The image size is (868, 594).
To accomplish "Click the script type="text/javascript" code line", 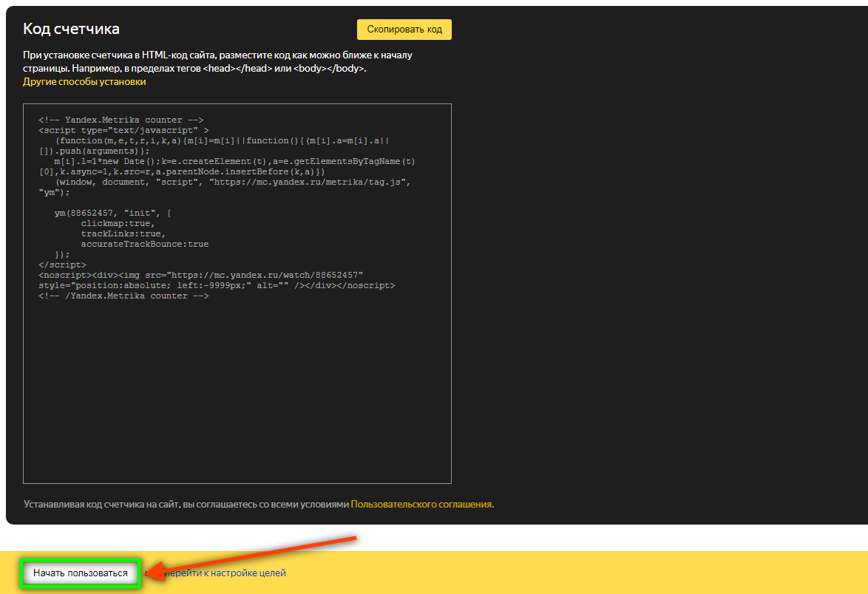I will [124, 131].
